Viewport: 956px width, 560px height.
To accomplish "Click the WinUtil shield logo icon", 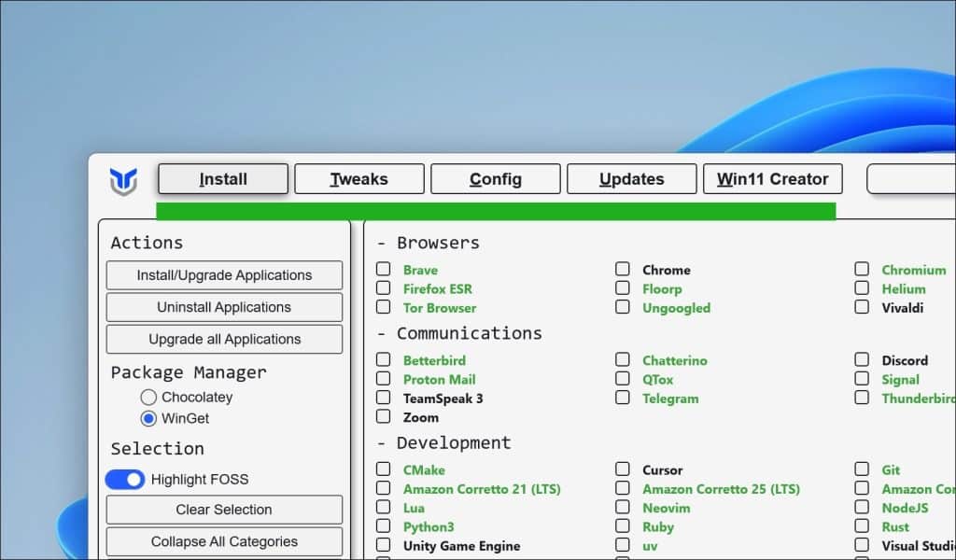I will tap(123, 181).
